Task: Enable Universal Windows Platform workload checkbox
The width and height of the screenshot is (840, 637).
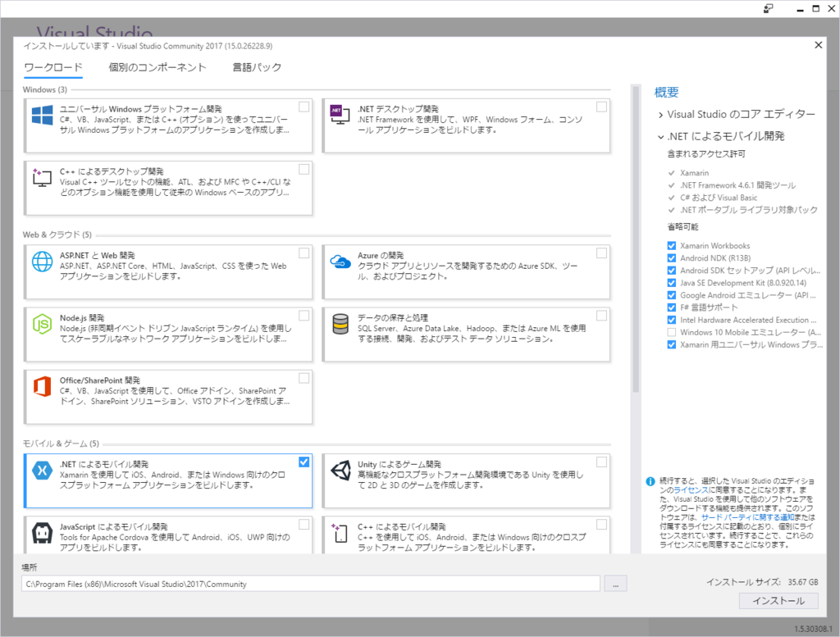Action: (x=304, y=107)
